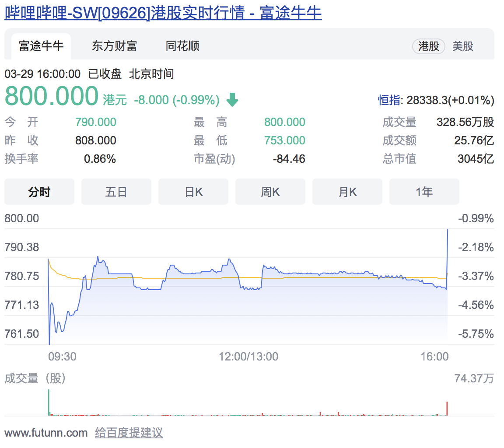The image size is (504, 448).
Task: Click the 给百度提建议 feedback link
Action: point(129,433)
